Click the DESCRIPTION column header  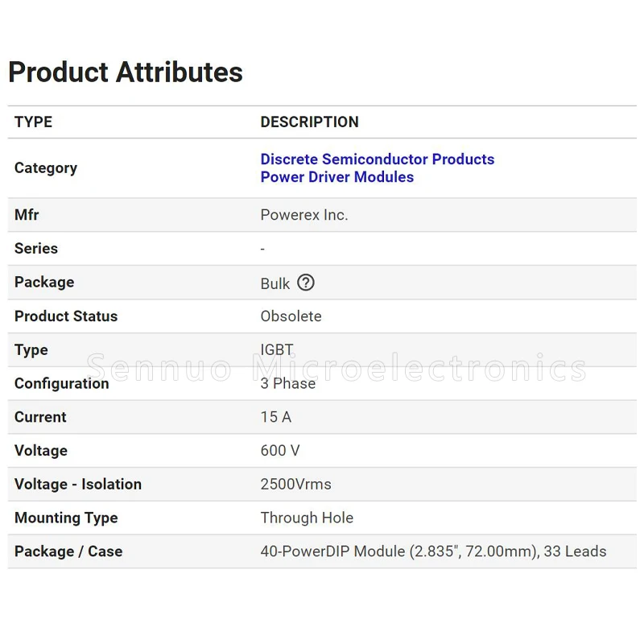[x=309, y=122]
